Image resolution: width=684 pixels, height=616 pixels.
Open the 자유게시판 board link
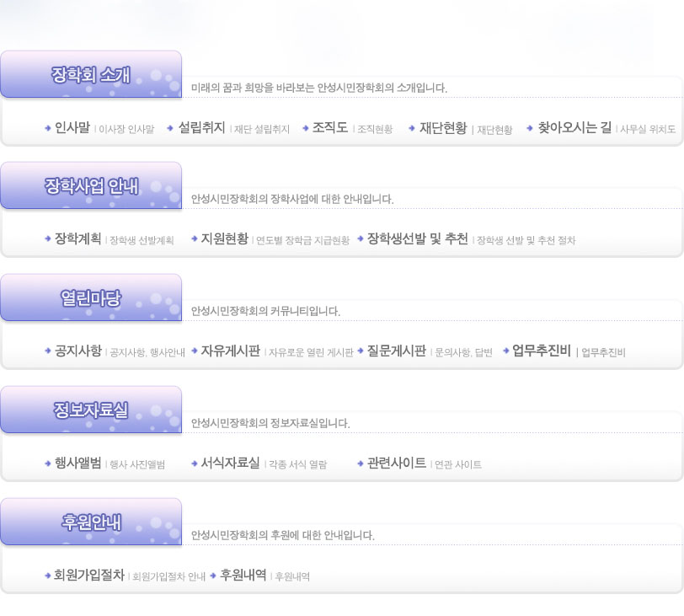tap(231, 351)
